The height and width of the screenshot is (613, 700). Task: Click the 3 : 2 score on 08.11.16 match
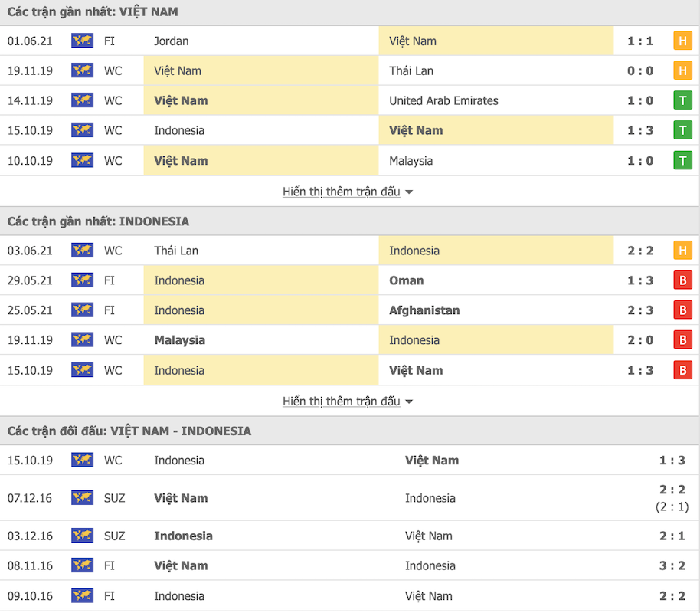pyautogui.click(x=673, y=565)
